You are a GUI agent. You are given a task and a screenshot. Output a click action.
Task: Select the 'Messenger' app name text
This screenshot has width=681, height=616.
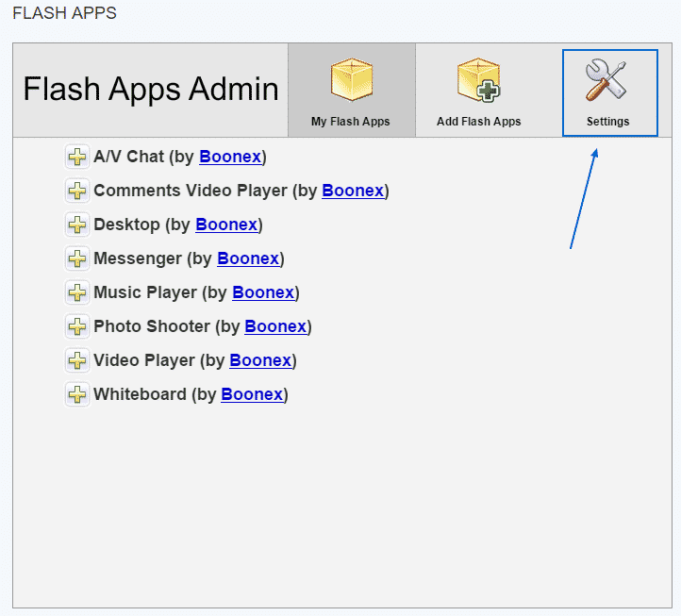[x=138, y=258]
